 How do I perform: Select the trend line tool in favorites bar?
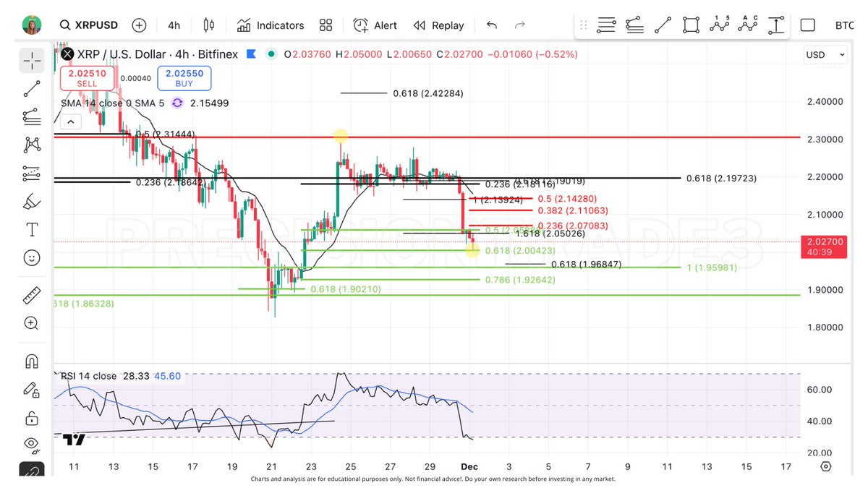(663, 25)
